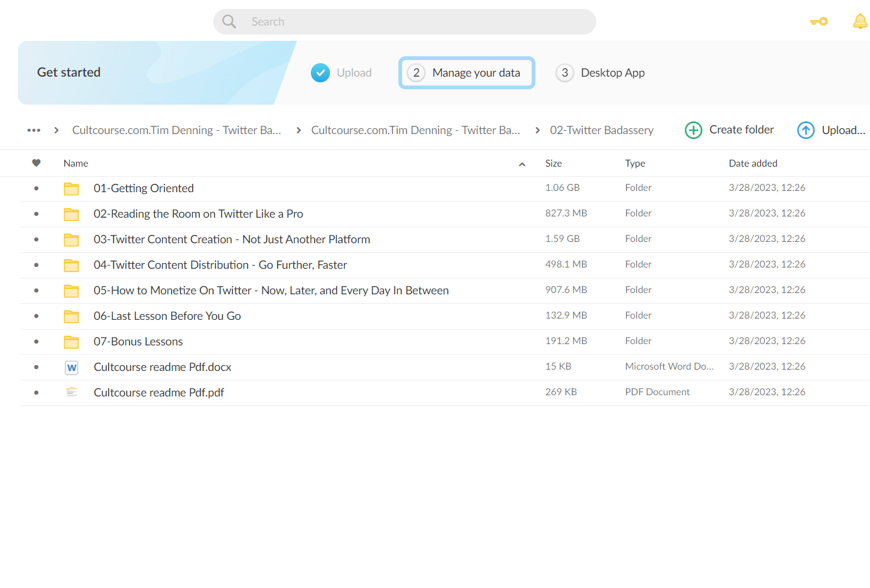Open 02-Reading the Room on Twitter folder name
Screen dimensions: 870x588
pyautogui.click(x=199, y=214)
